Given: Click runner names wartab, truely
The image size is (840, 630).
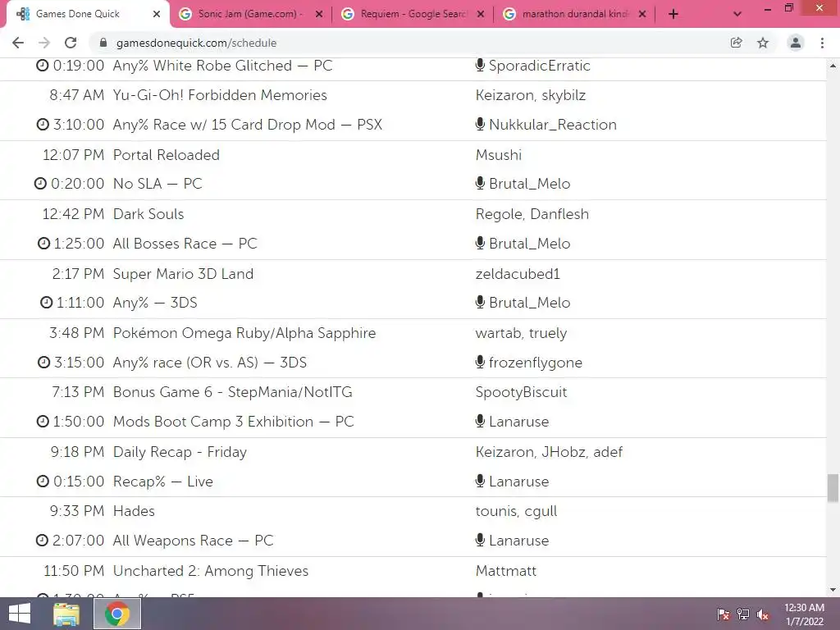Looking at the screenshot, I should click(521, 333).
